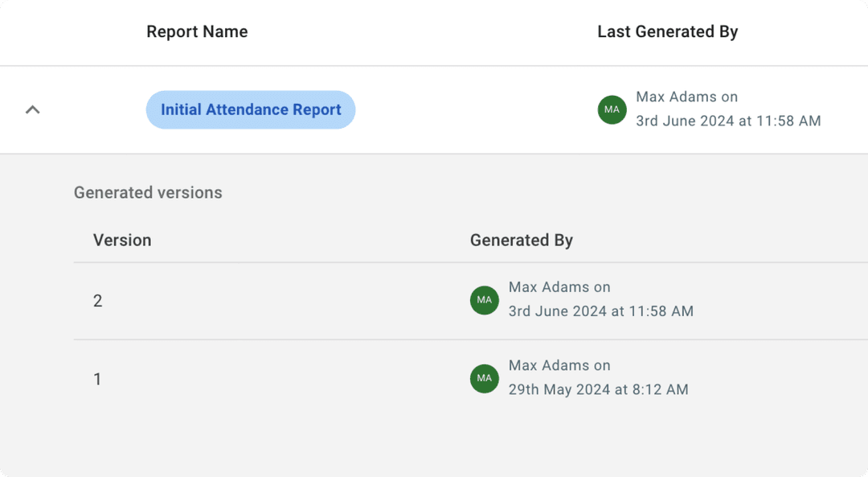Select the version 2 row number
This screenshot has height=477, width=868.
pos(98,301)
